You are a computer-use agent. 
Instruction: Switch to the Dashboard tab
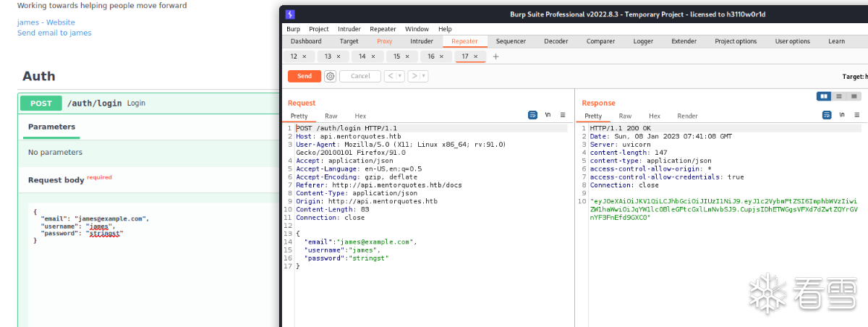pos(306,41)
